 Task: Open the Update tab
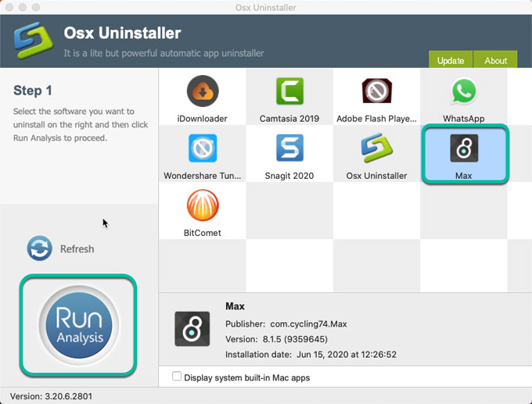click(451, 60)
